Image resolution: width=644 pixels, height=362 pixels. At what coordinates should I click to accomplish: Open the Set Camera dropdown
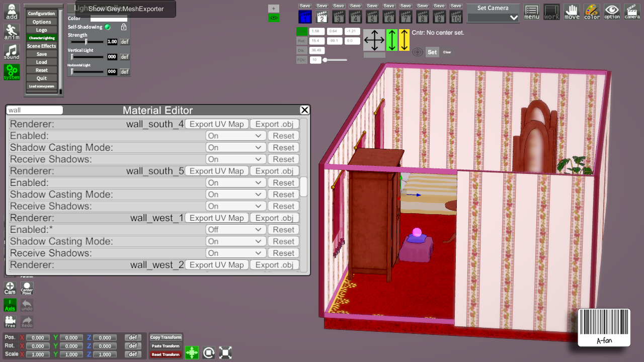493,17
